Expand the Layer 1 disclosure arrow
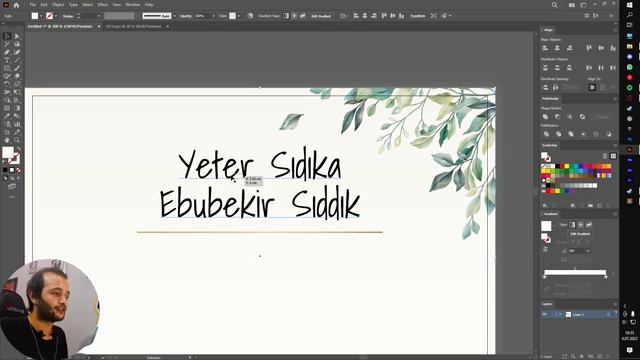This screenshot has height=360, width=640. 560,314
